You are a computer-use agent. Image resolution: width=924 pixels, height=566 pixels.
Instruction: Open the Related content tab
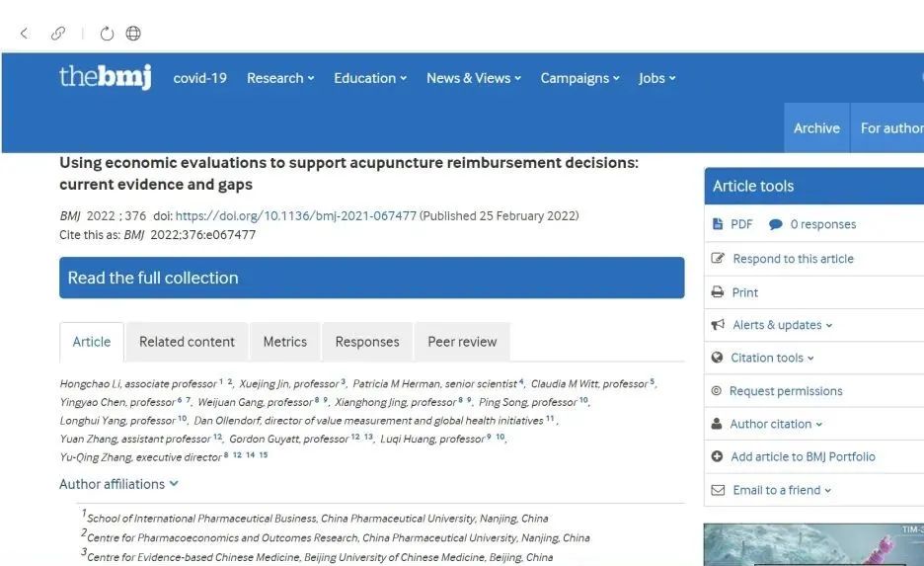[187, 342]
